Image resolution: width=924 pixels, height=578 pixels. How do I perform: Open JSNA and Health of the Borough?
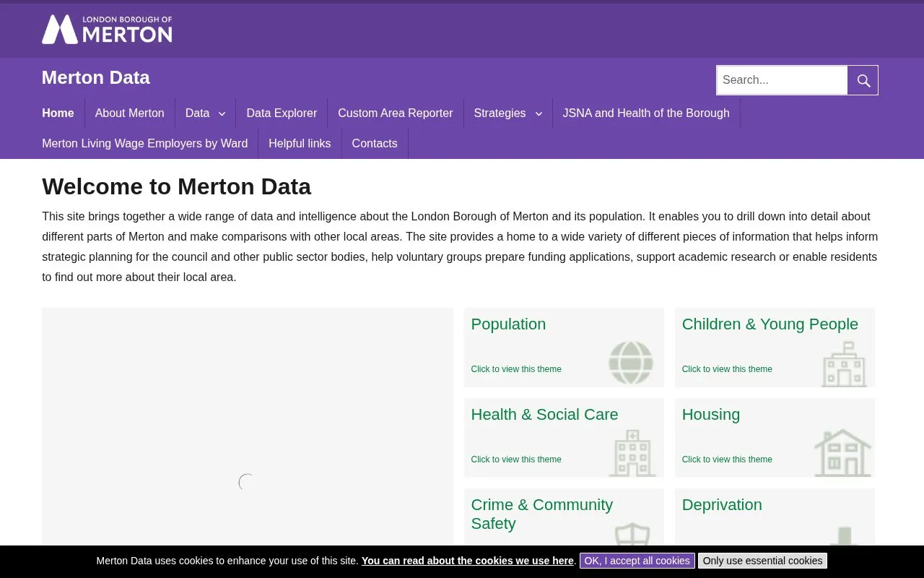[646, 113]
